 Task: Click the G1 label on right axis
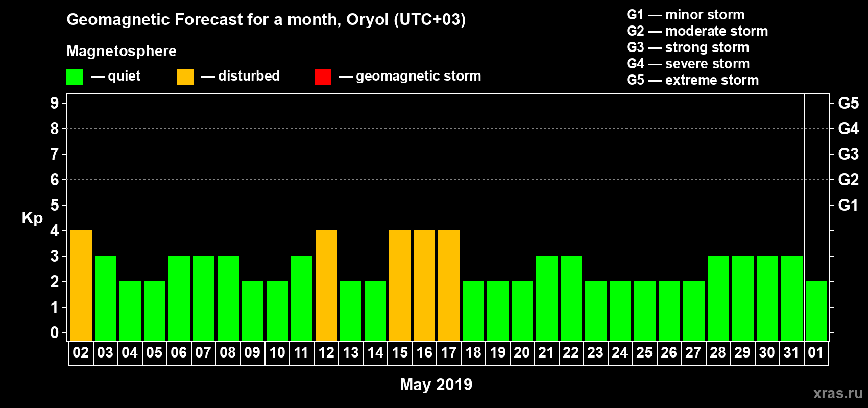(849, 205)
